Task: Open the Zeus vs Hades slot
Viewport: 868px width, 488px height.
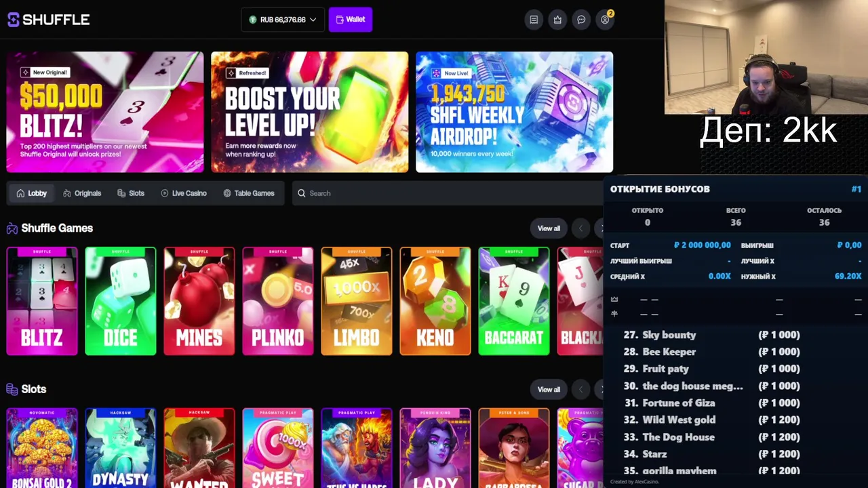Action: [x=357, y=448]
